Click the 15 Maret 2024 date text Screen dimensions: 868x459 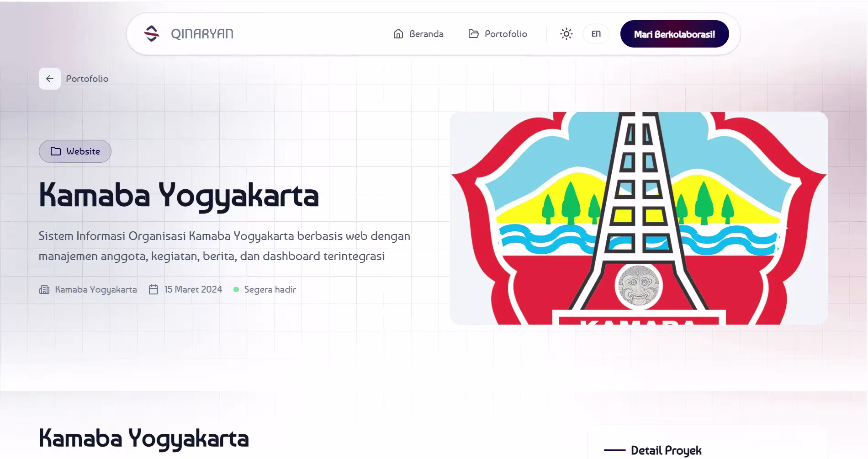point(193,289)
